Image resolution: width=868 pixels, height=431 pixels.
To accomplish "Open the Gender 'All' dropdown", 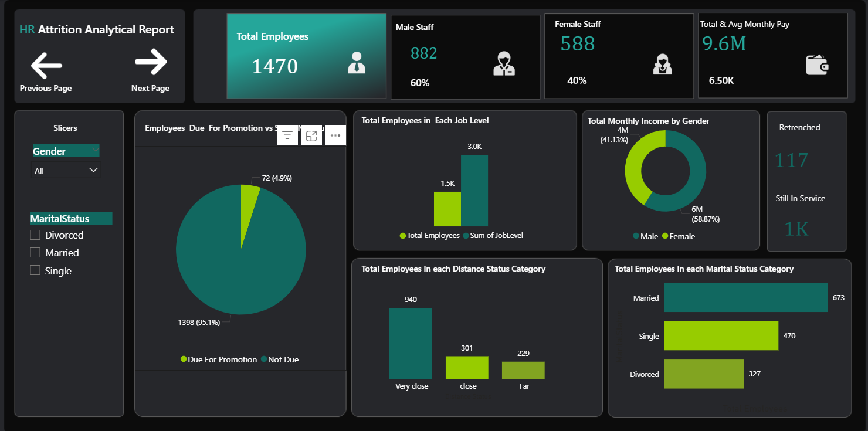I will click(x=66, y=171).
